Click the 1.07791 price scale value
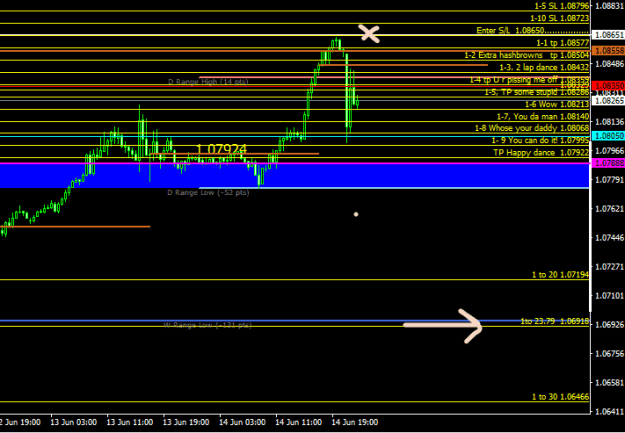The width and height of the screenshot is (625, 433). 609,180
